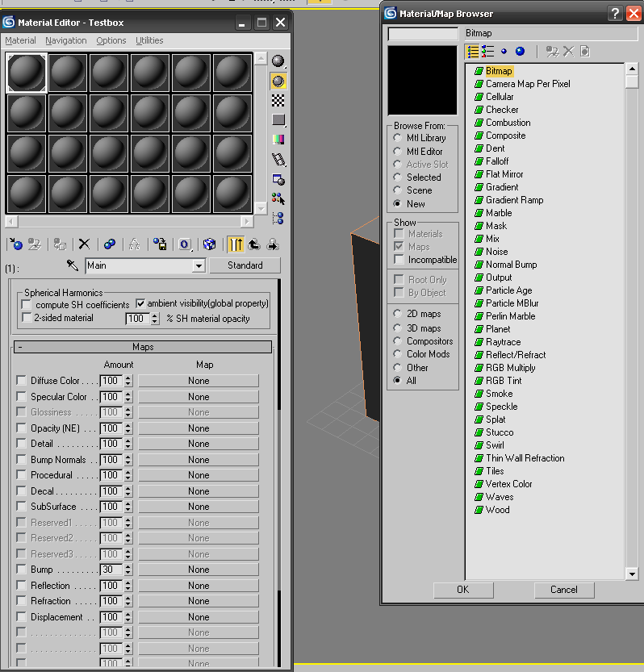Screen dimensions: 644x672
Task: Click the Bump None map button
Action: [199, 570]
